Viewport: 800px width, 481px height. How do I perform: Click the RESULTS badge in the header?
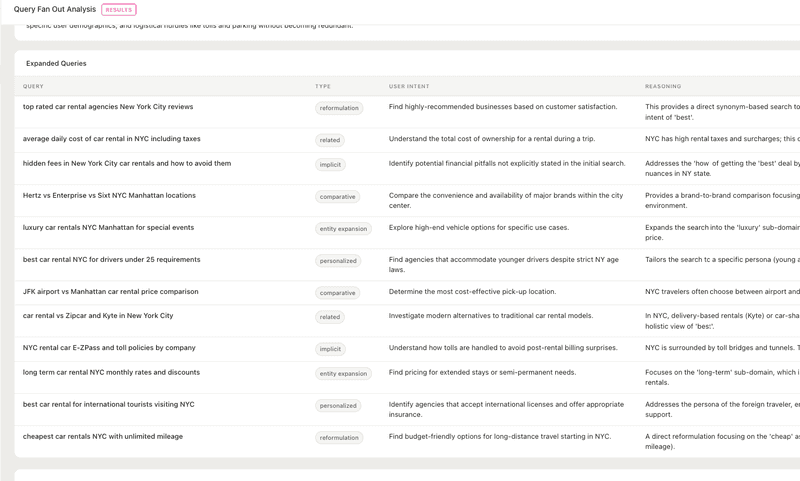118,10
